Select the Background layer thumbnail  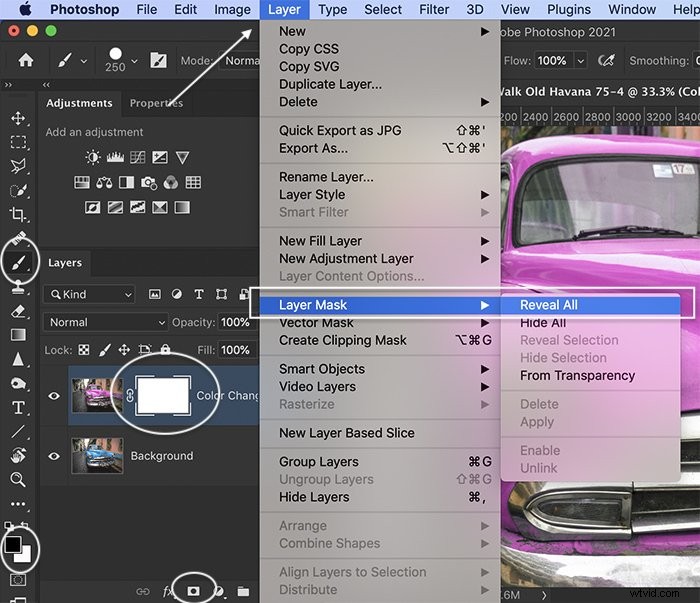97,455
